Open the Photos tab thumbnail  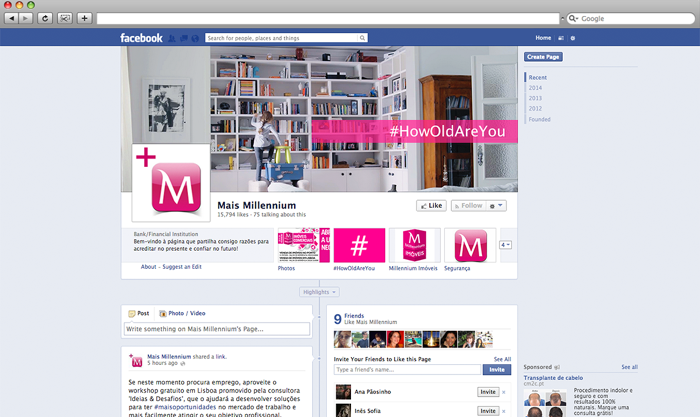304,245
